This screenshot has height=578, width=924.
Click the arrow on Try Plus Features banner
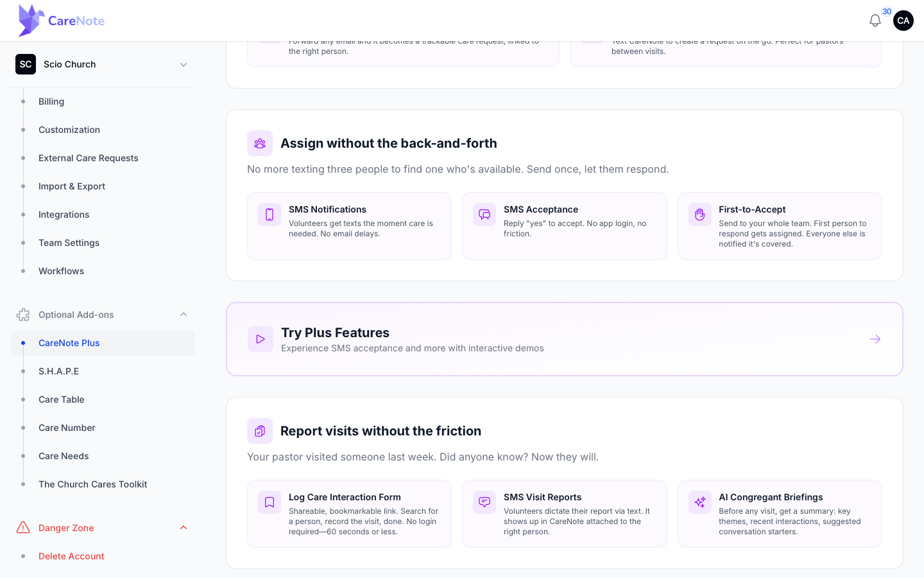(x=875, y=339)
